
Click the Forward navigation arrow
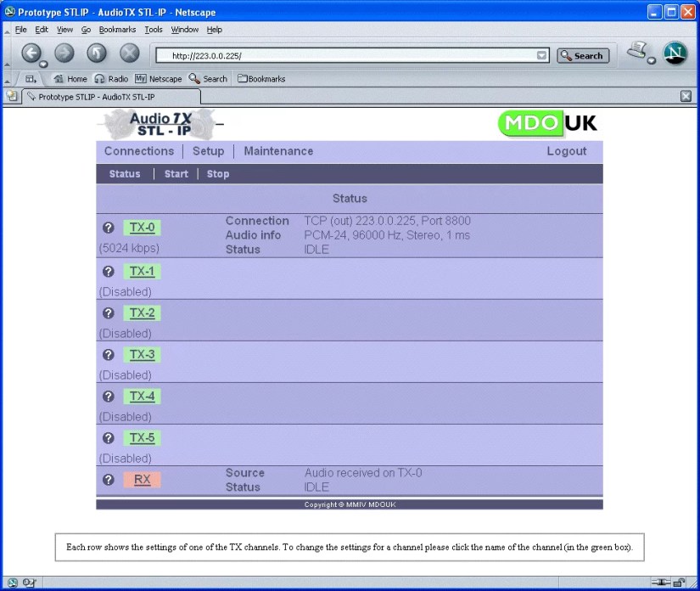point(64,53)
